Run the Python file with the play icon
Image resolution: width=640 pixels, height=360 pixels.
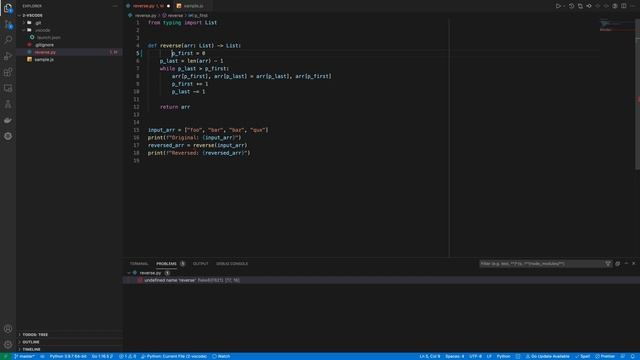[558, 6]
